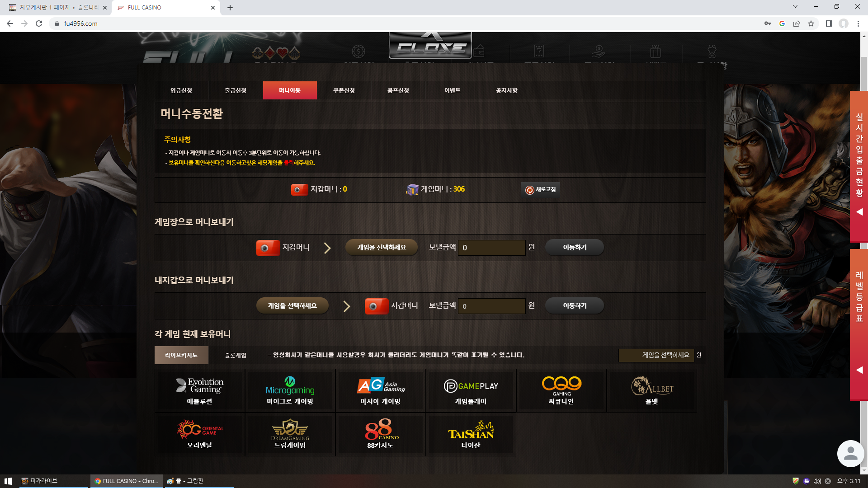Open the 공지사항 tab
This screenshot has height=488, width=868.
507,90
